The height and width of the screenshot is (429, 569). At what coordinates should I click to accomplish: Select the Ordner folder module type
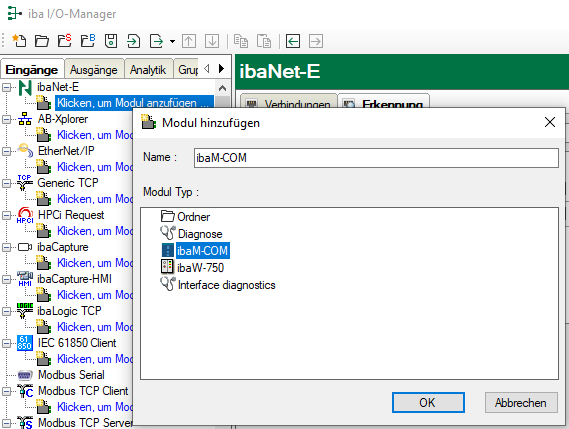coord(193,217)
